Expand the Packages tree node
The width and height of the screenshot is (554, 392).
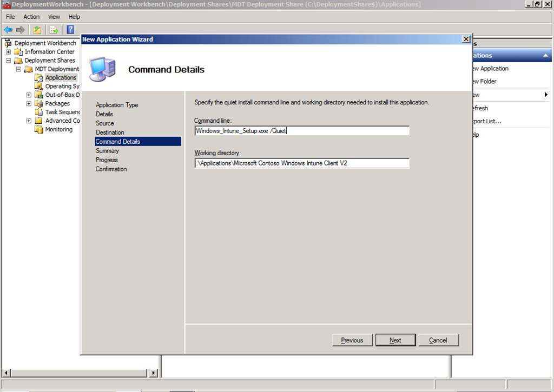(29, 104)
